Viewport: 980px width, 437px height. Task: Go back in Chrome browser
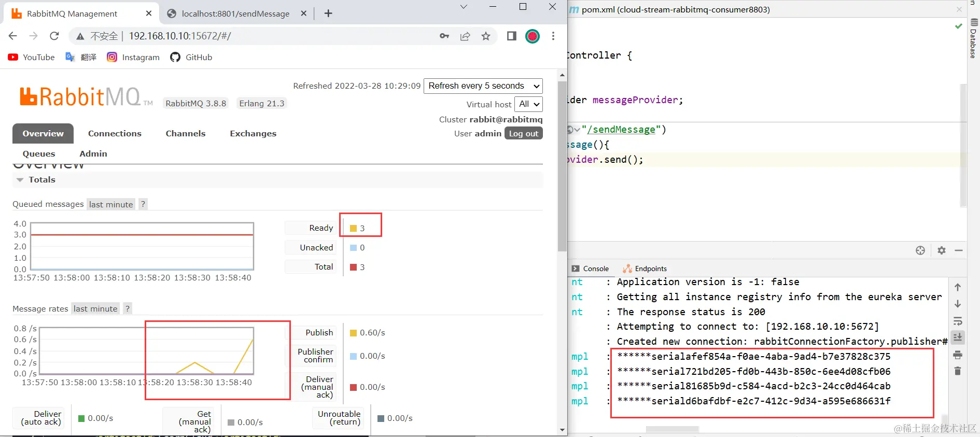tap(13, 36)
